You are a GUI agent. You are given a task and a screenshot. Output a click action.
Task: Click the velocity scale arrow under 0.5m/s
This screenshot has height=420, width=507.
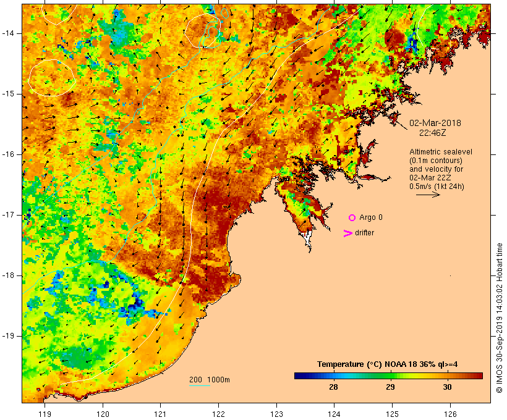428,195
